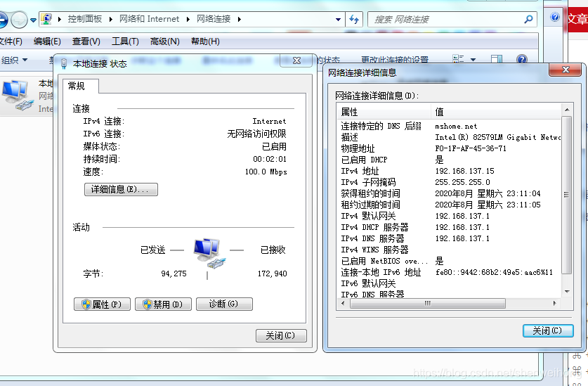Select the IPv4 WINS 服务器 row
The image size is (588, 386).
point(449,250)
